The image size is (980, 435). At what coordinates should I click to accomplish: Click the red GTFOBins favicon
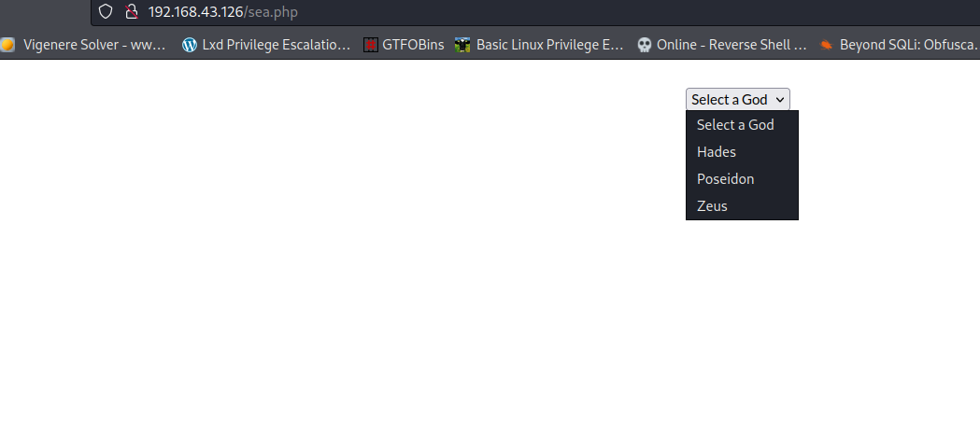[371, 44]
